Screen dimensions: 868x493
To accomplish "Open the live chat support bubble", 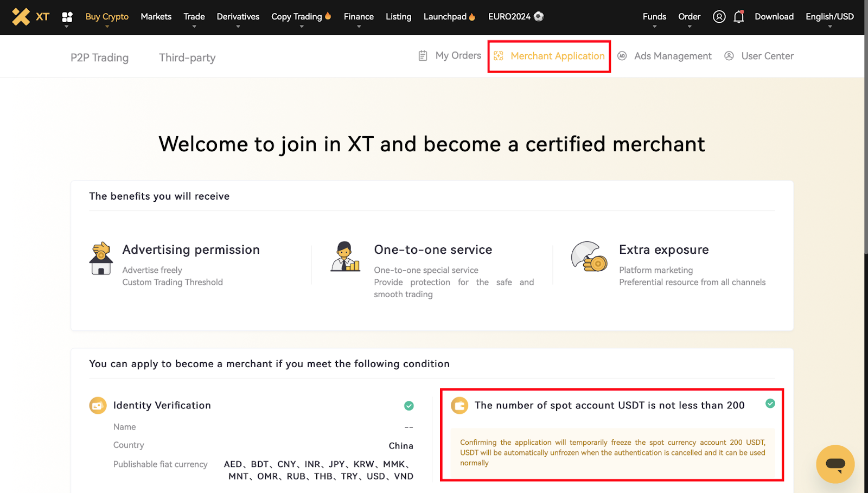I will (x=835, y=464).
